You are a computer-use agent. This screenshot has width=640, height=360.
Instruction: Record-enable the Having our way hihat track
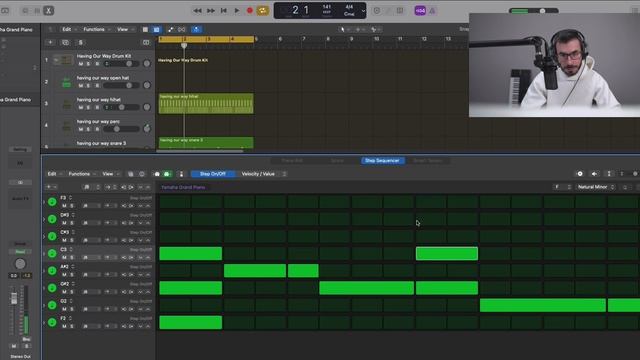(x=97, y=107)
